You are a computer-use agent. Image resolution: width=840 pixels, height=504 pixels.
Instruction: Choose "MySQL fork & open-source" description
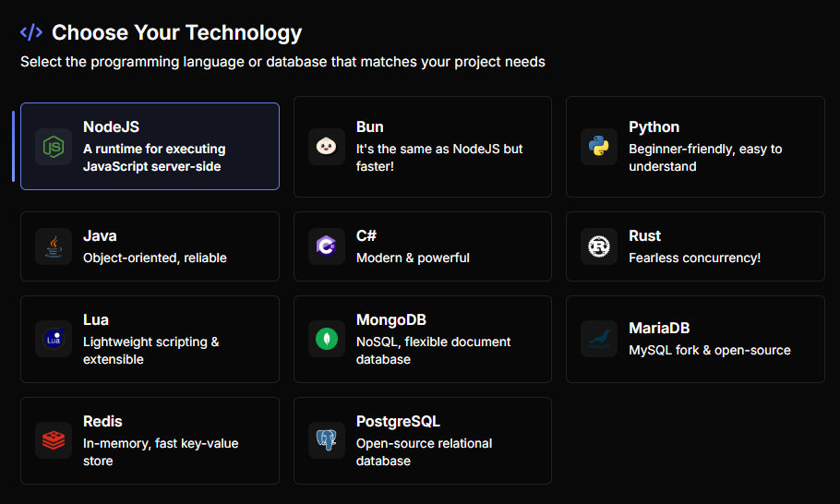(709, 350)
